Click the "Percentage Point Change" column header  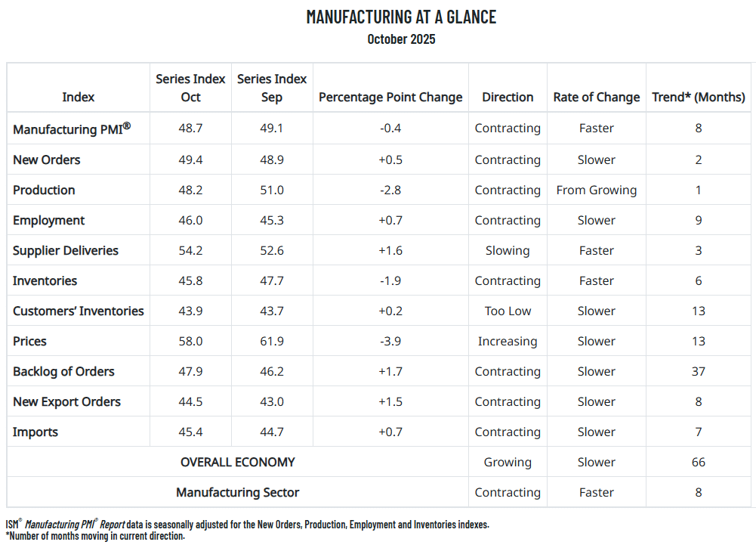[x=390, y=97]
